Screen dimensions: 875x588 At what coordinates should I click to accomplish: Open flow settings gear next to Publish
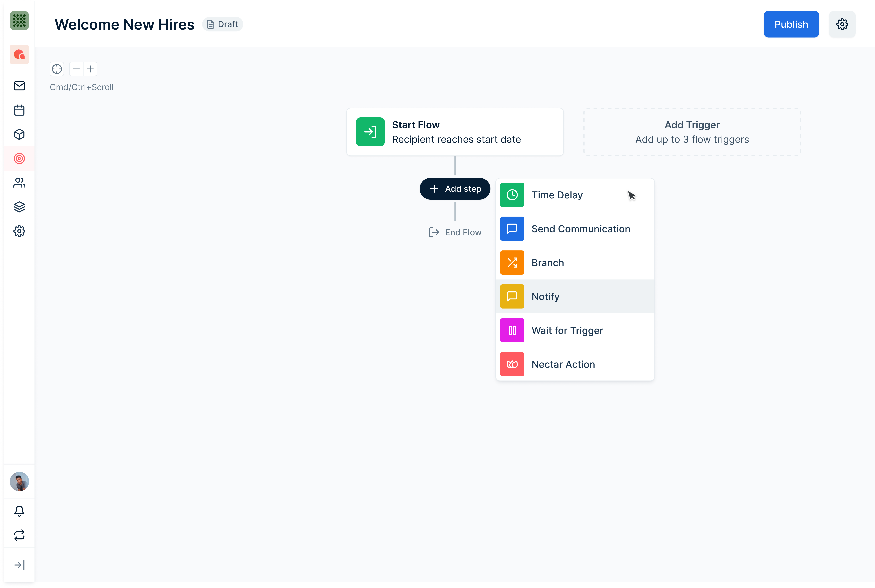[x=842, y=24]
